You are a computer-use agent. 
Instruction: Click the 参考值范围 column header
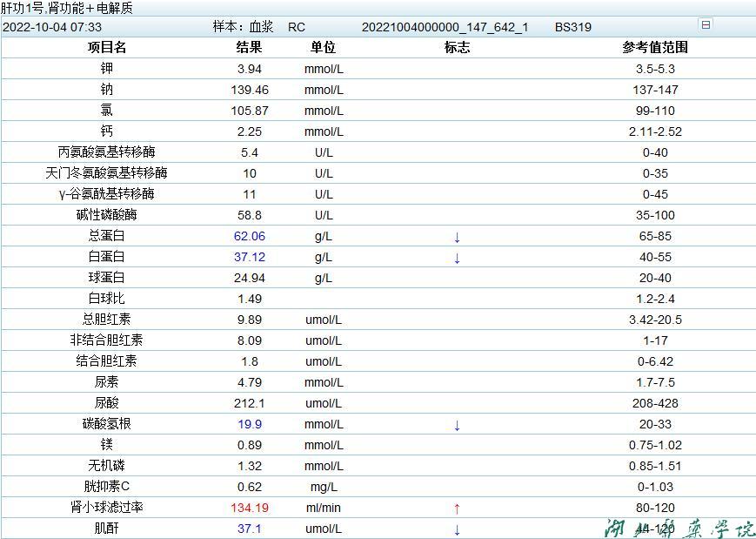click(655, 47)
